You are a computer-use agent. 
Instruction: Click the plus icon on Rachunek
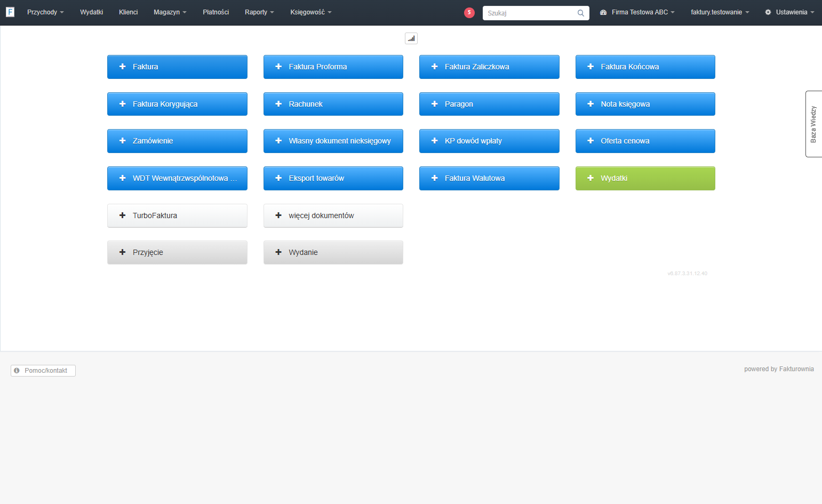point(278,104)
